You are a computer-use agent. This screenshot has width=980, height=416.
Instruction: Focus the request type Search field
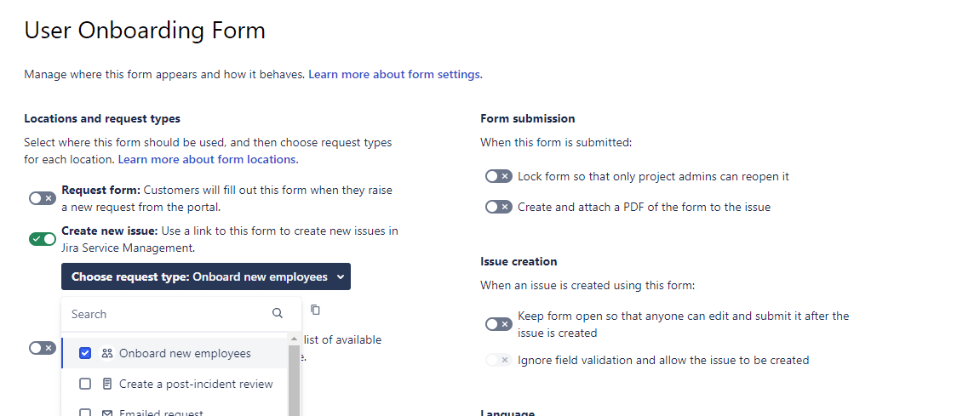[x=166, y=314]
